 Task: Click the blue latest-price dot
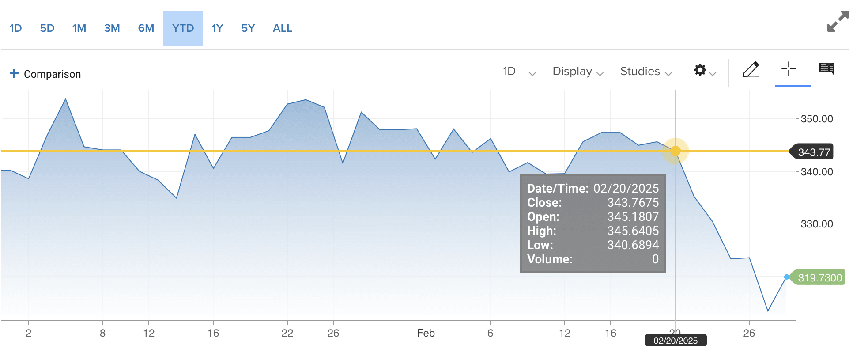(787, 277)
